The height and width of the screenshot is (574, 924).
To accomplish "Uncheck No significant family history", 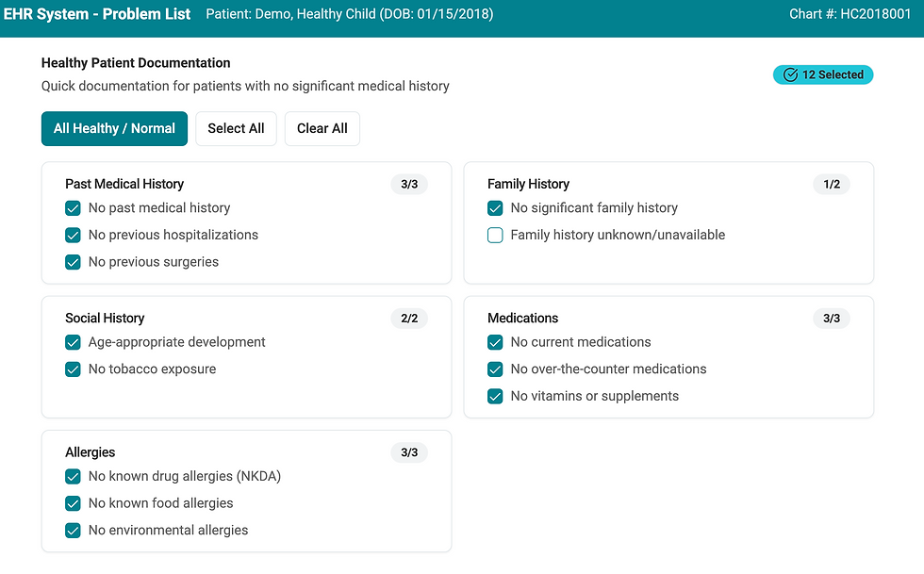I will click(x=495, y=208).
